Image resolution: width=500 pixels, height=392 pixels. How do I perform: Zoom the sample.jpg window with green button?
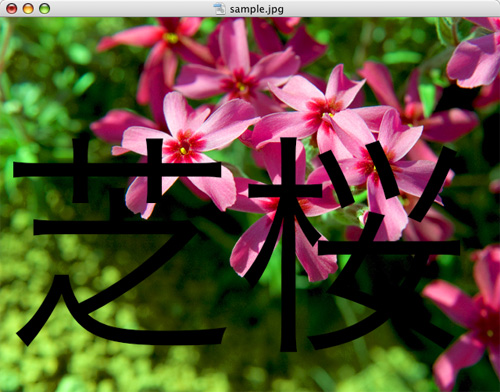pos(45,9)
